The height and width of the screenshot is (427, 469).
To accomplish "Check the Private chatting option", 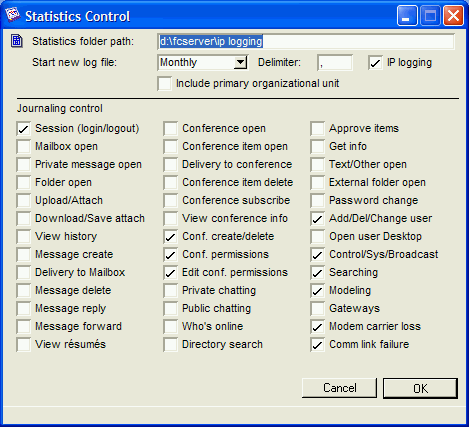I will click(x=170, y=291).
